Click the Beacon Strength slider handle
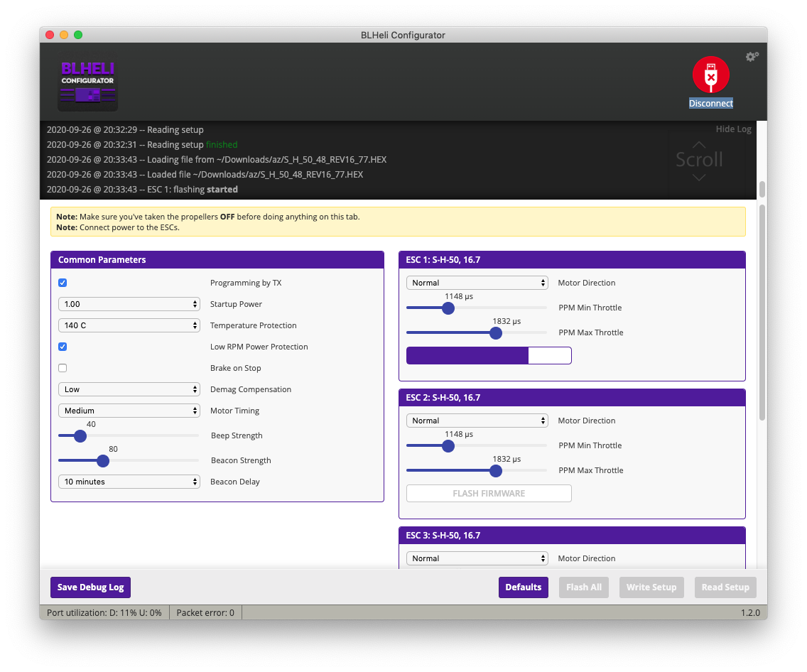Image resolution: width=807 pixels, height=672 pixels. click(x=103, y=460)
